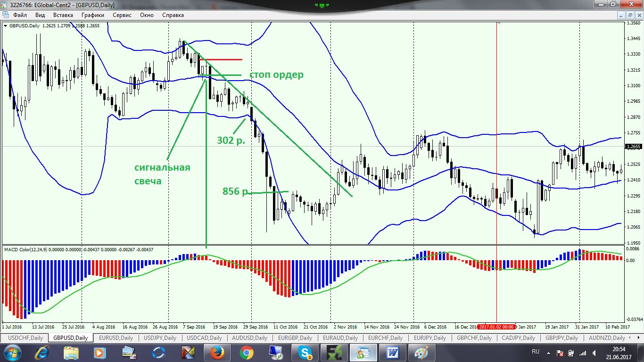Screen dimensions: 644x362
Task: Click the chart window icon beside Файл
Action: click(6, 15)
